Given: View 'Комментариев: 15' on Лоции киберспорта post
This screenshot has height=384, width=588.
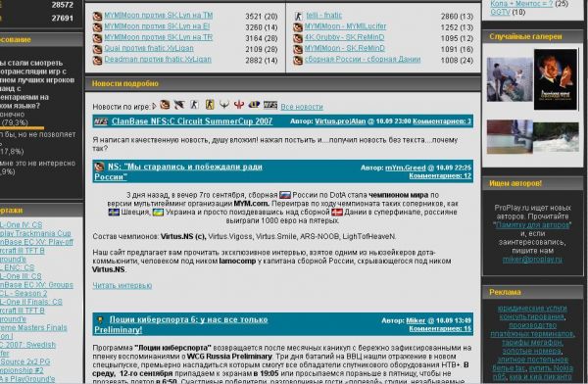Looking at the screenshot, I should click(440, 329).
